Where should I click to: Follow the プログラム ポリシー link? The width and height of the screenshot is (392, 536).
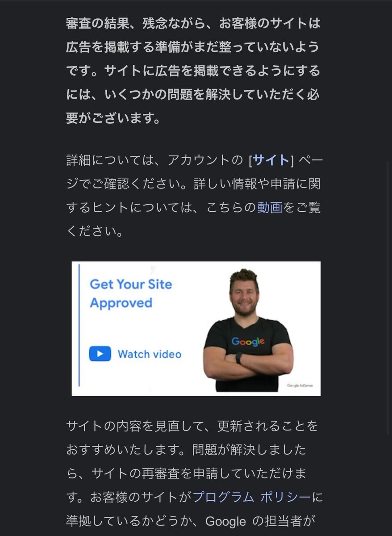coord(251,497)
